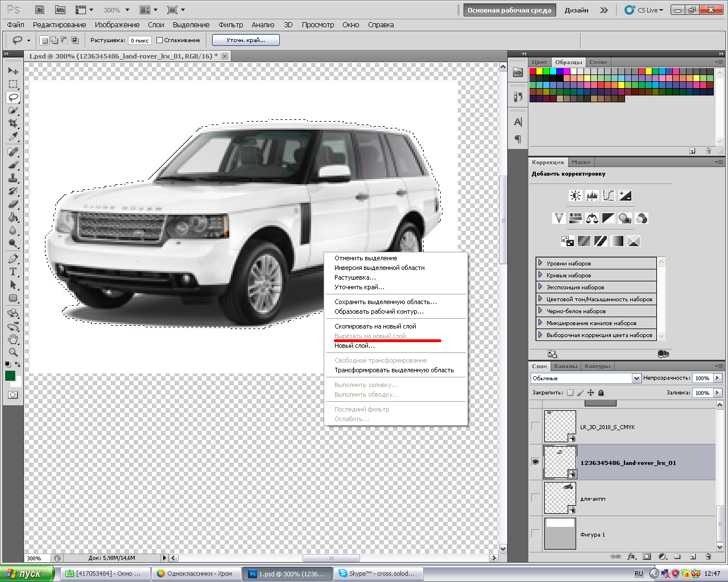Image resolution: width=728 pixels, height=582 pixels.
Task: Click the foreground color swatch
Action: coord(10,376)
